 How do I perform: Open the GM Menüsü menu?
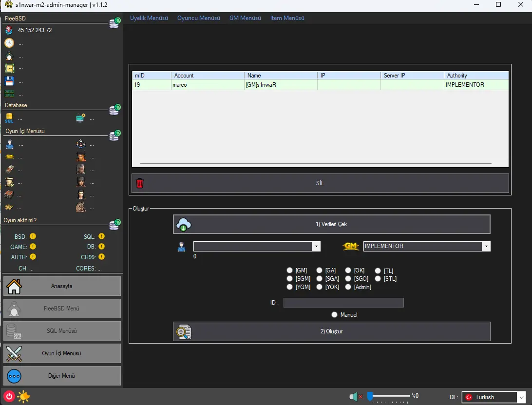(x=245, y=18)
